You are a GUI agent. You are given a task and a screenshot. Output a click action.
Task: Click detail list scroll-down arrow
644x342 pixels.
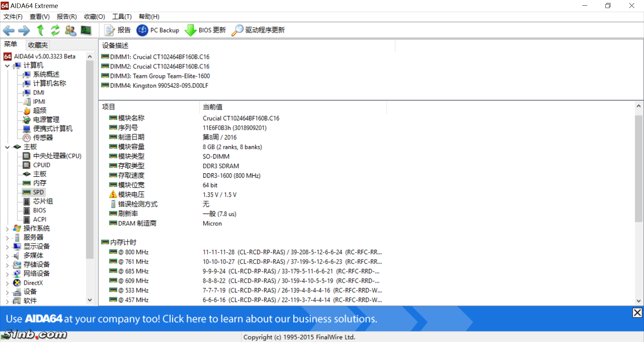click(x=639, y=301)
